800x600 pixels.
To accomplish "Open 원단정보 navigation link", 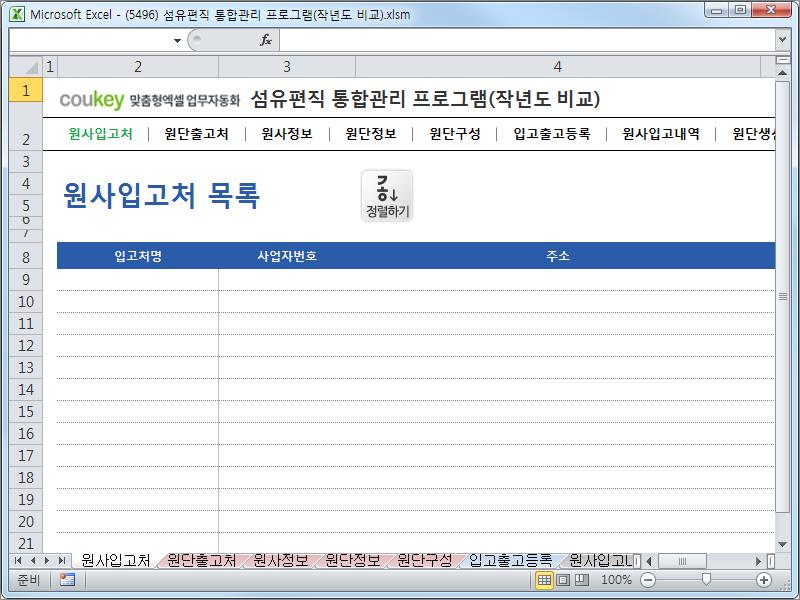I will coord(371,134).
